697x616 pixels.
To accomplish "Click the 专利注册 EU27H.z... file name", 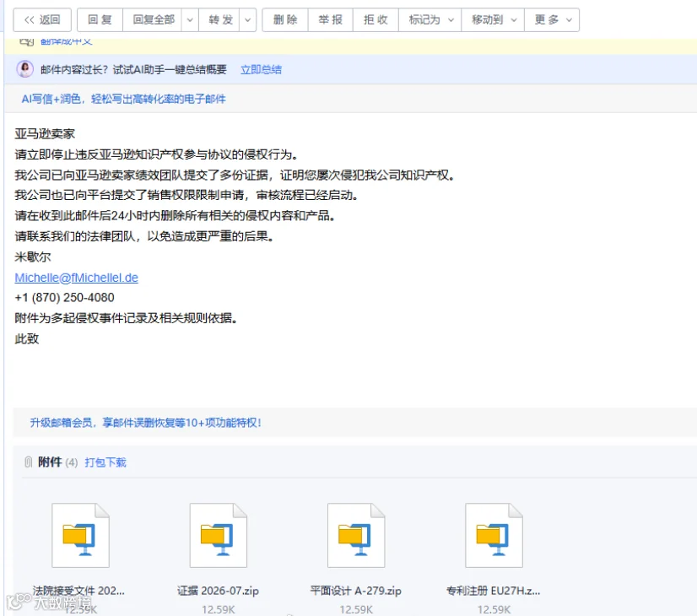I will [494, 592].
